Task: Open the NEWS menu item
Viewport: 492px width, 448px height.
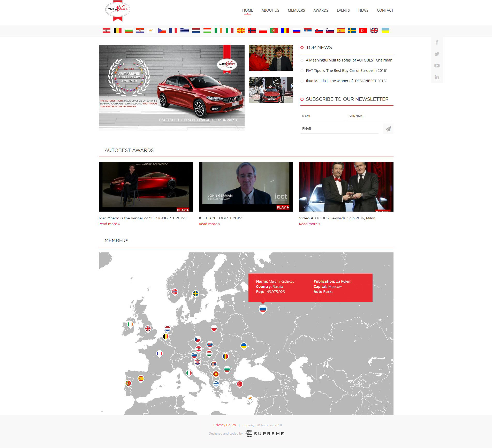Action: (x=363, y=10)
